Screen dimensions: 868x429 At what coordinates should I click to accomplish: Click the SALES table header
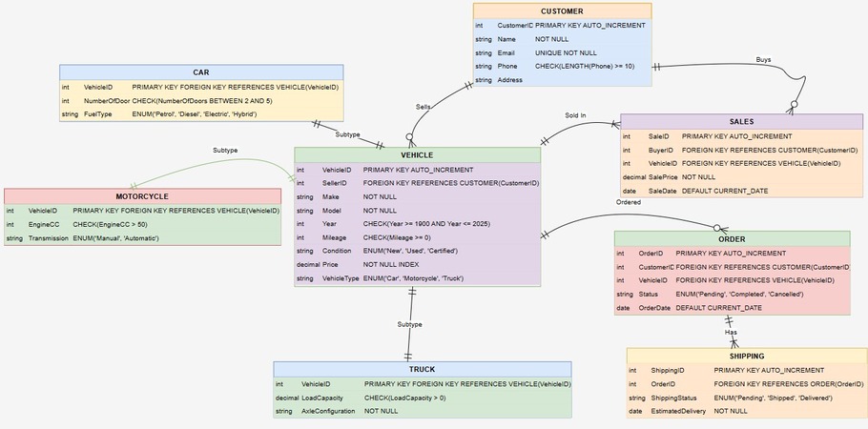(x=741, y=122)
